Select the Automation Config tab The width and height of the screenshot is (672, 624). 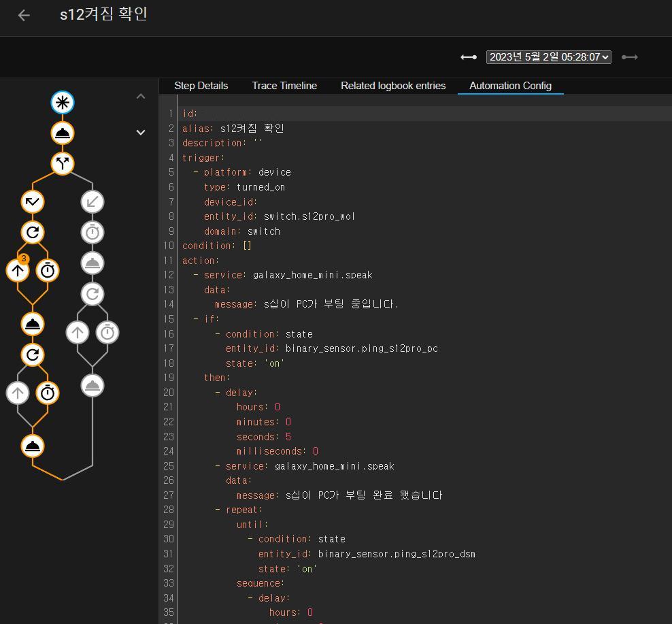[510, 86]
